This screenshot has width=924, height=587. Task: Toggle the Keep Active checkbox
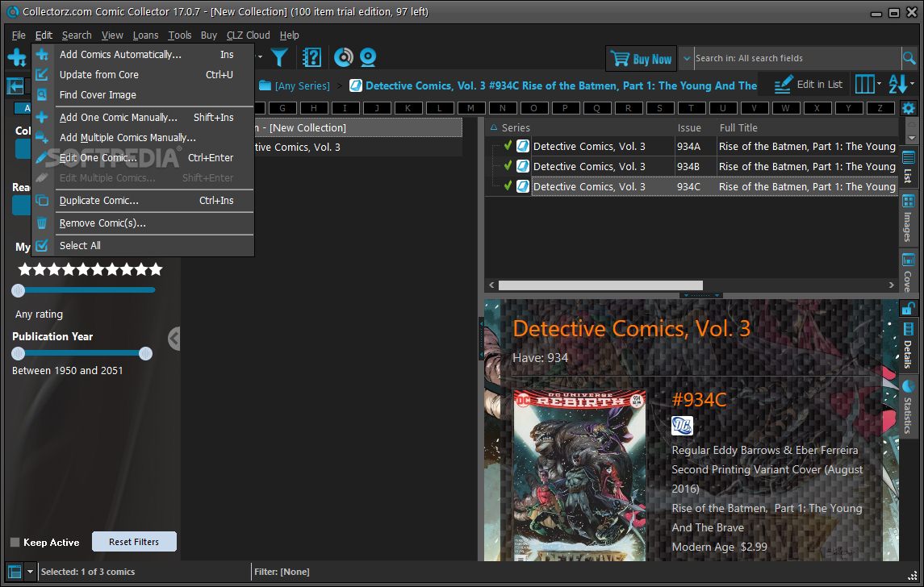point(15,543)
